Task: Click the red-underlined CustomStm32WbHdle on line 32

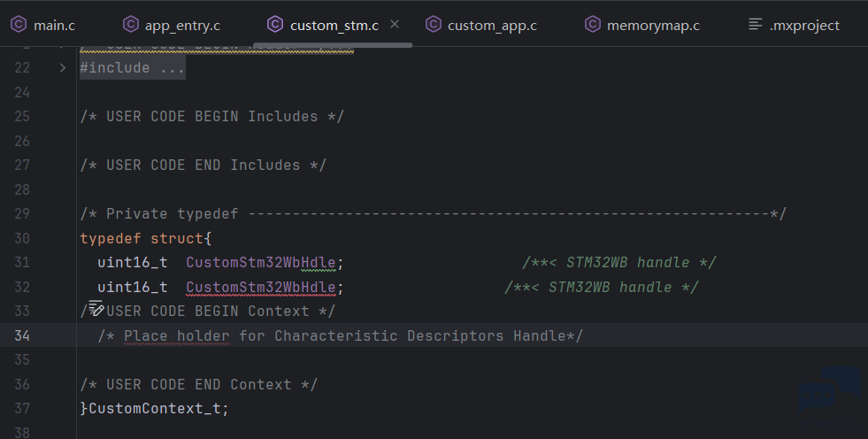Action: point(261,288)
